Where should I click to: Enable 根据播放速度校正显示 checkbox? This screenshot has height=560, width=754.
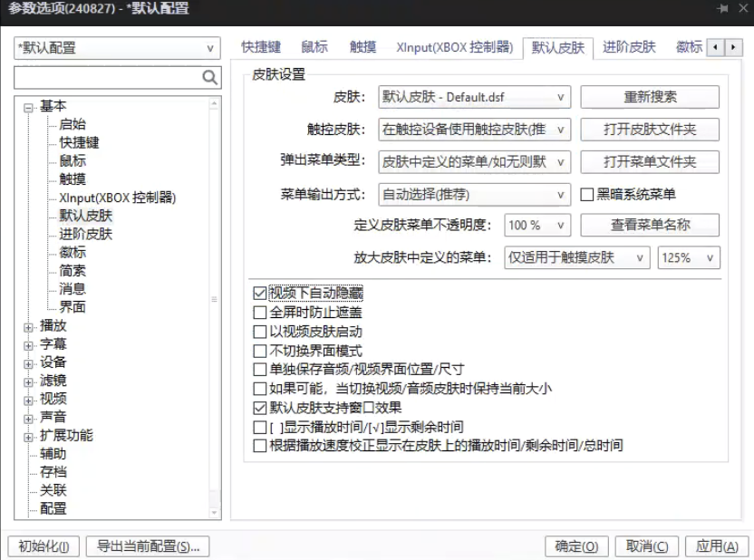[260, 446]
